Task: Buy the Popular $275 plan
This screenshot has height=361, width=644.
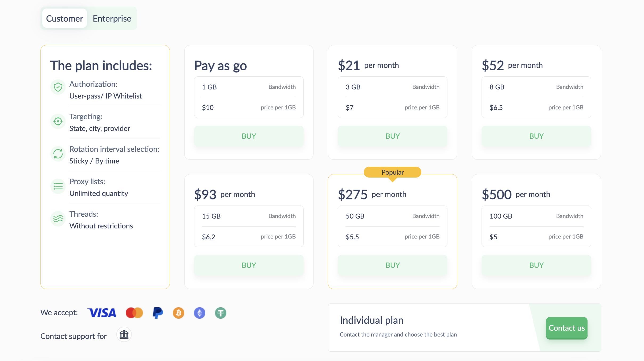Action: click(x=393, y=265)
